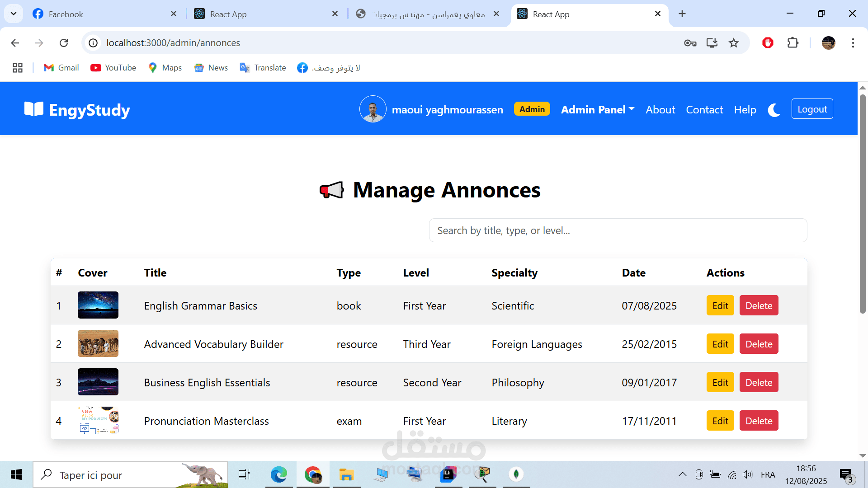The height and width of the screenshot is (488, 868).
Task: Click the password key icon in address bar
Action: (x=690, y=43)
